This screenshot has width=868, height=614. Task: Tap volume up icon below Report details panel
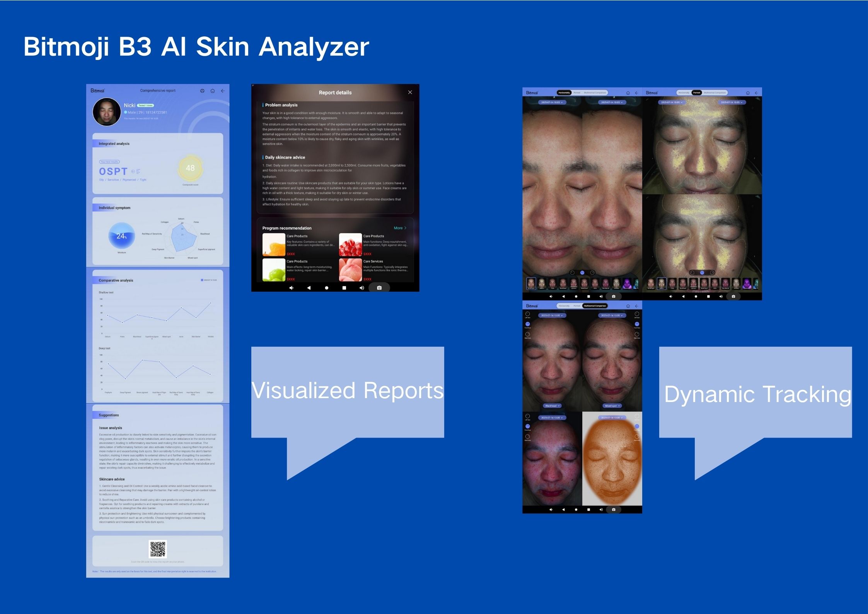point(362,288)
